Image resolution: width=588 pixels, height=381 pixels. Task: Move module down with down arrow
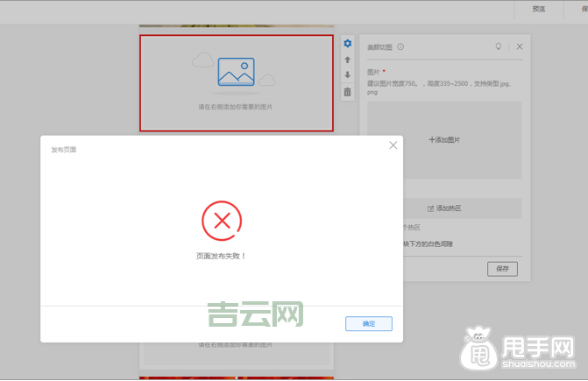point(348,75)
